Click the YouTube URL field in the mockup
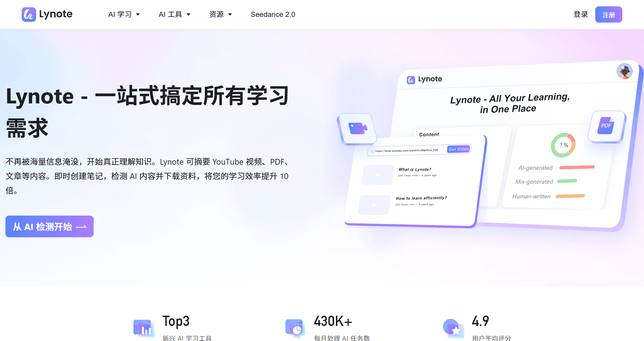644x341 pixels. pyautogui.click(x=406, y=151)
